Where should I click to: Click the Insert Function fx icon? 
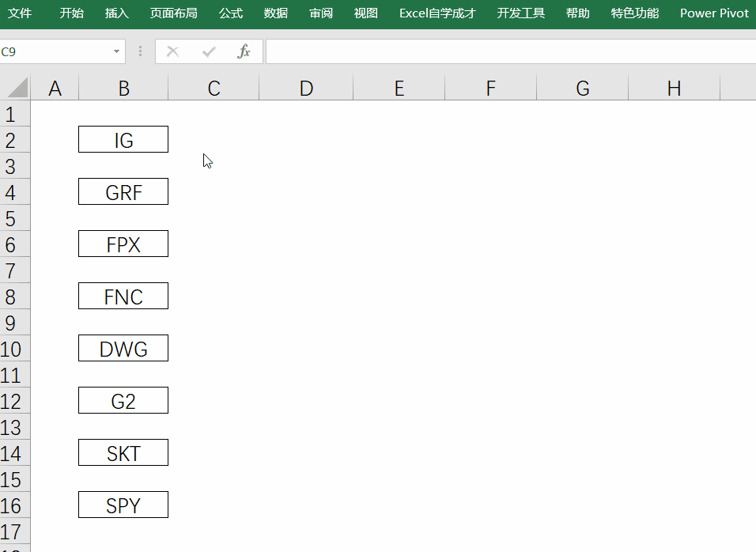(244, 51)
